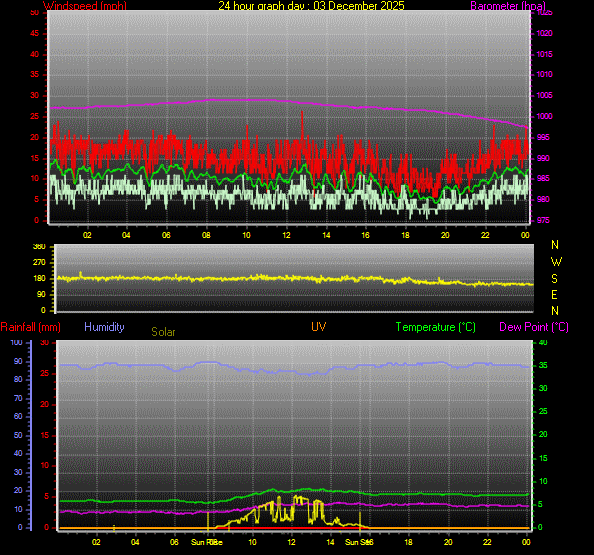The width and height of the screenshot is (594, 555).
Task: Click 985 on the barometer axis
Action: coord(543,178)
